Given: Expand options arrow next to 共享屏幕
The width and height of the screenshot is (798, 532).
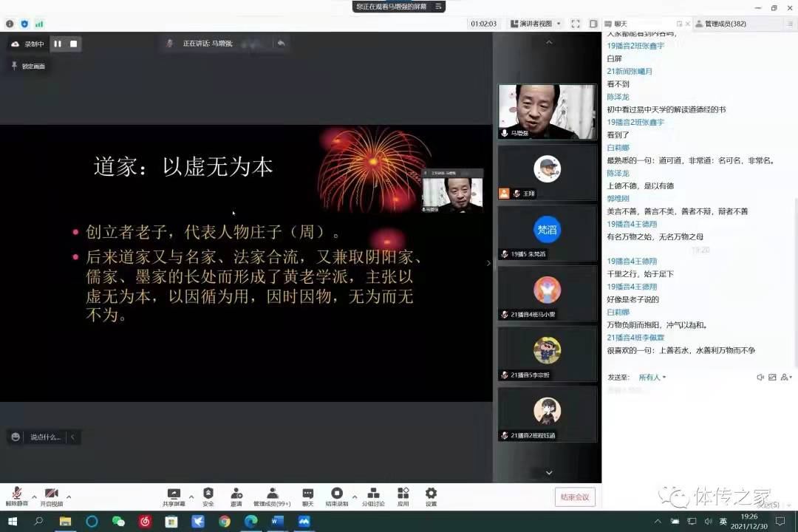Looking at the screenshot, I should tap(191, 496).
